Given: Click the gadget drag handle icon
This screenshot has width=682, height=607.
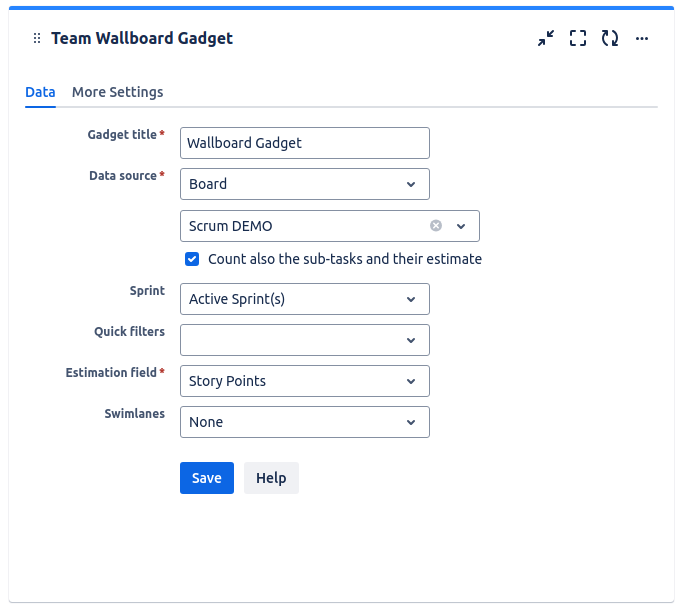Looking at the screenshot, I should (x=37, y=39).
